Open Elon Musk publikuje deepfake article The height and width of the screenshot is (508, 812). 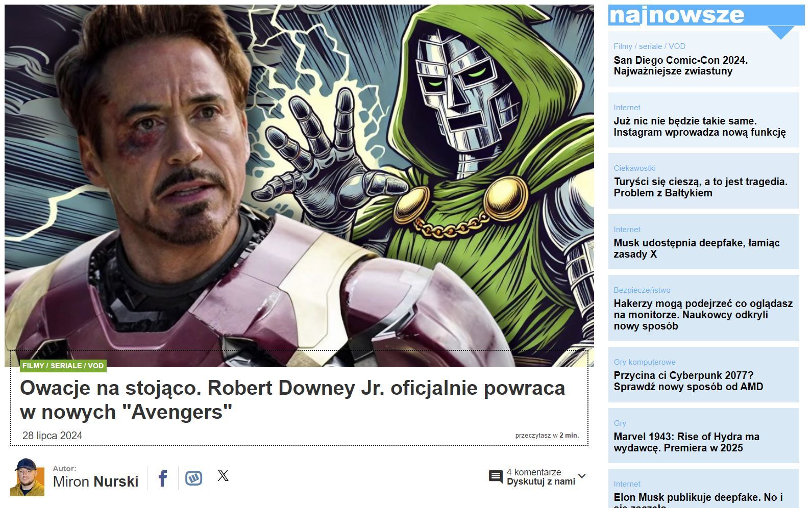coord(698,500)
